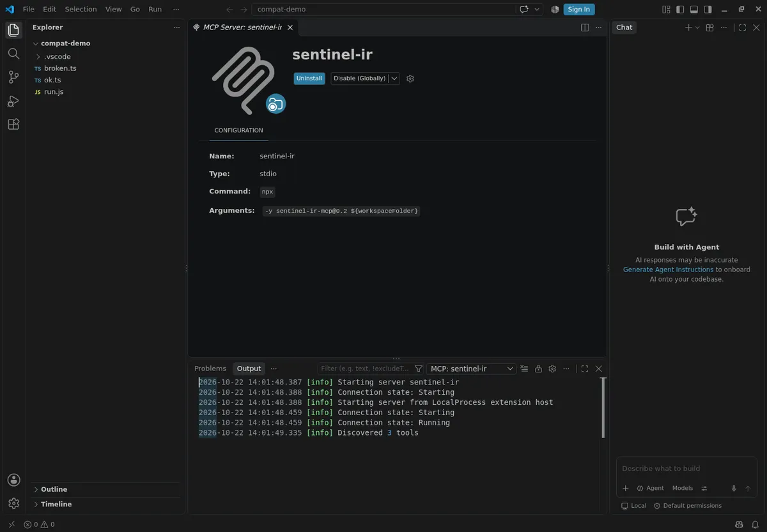Click the Generate Agent Instructions link
This screenshot has width=767, height=532.
[669, 270]
